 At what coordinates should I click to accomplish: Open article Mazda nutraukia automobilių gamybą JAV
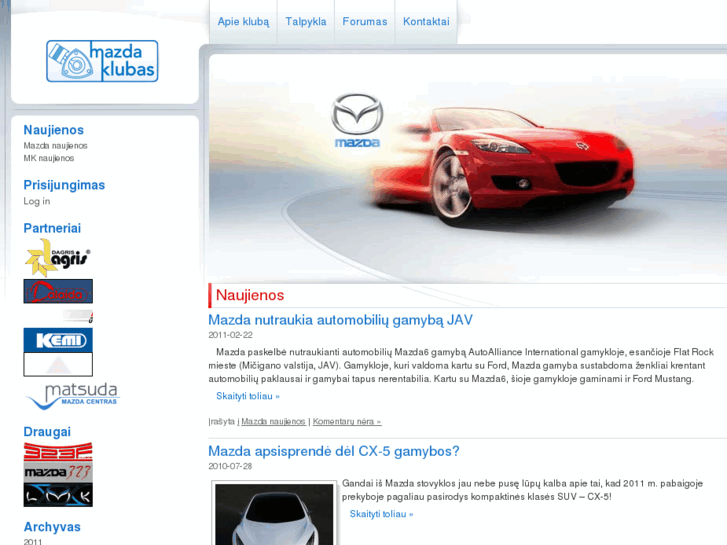point(340,320)
